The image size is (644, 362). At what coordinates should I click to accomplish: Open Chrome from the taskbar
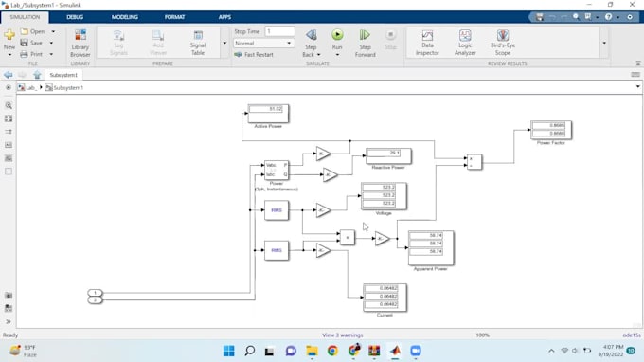pyautogui.click(x=332, y=351)
